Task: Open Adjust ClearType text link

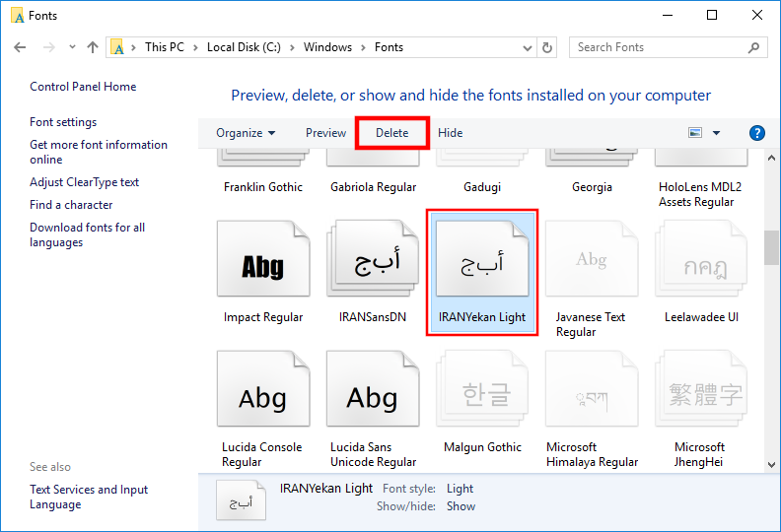Action: click(x=84, y=182)
